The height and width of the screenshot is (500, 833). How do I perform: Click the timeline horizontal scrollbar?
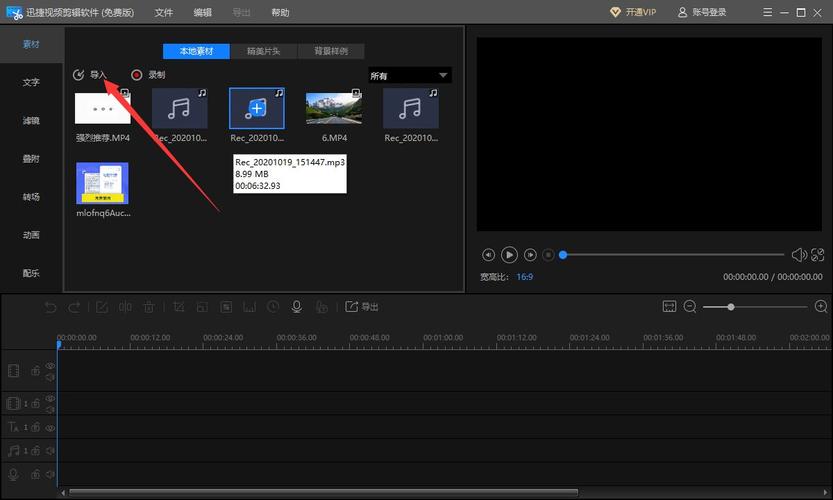click(323, 493)
